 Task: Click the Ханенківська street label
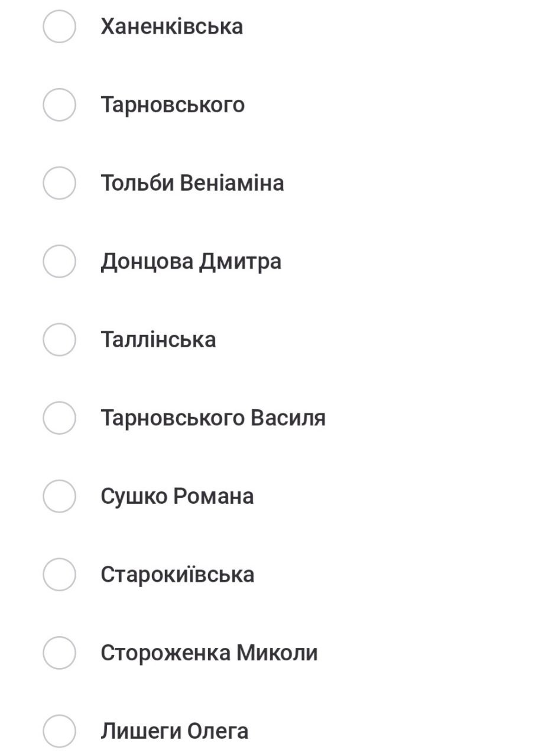[171, 27]
